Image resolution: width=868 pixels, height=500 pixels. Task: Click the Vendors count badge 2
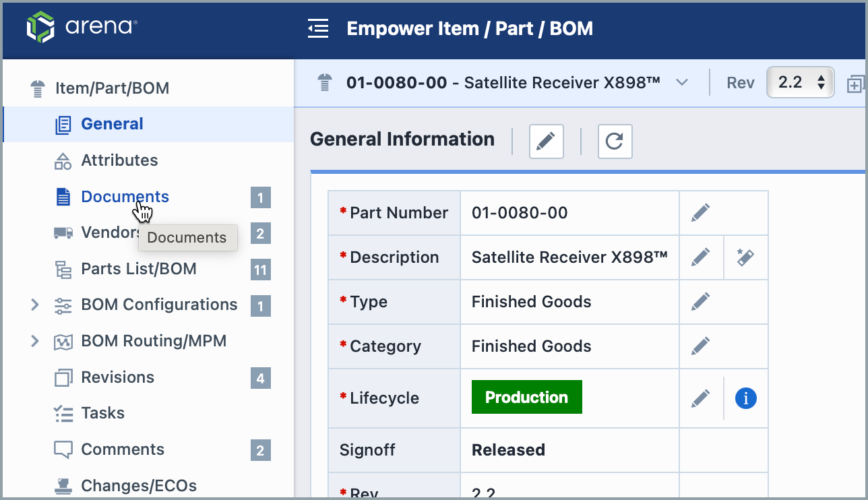[261, 234]
